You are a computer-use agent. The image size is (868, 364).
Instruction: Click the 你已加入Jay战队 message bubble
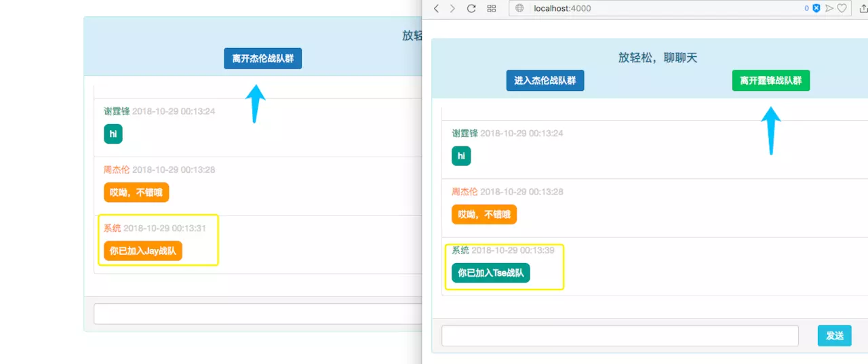(x=143, y=251)
